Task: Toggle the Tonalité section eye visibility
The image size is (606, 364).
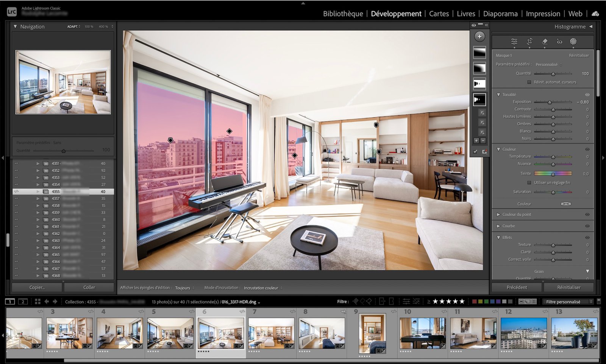Action: tap(587, 95)
